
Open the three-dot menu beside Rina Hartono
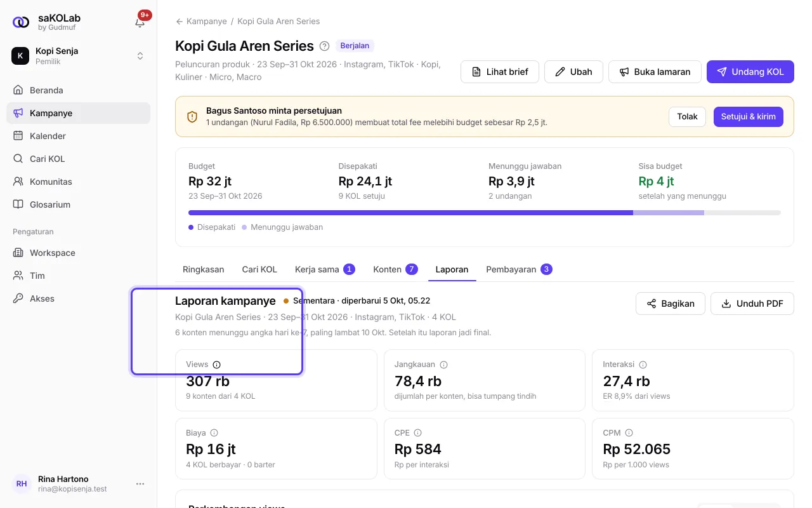[x=140, y=484]
